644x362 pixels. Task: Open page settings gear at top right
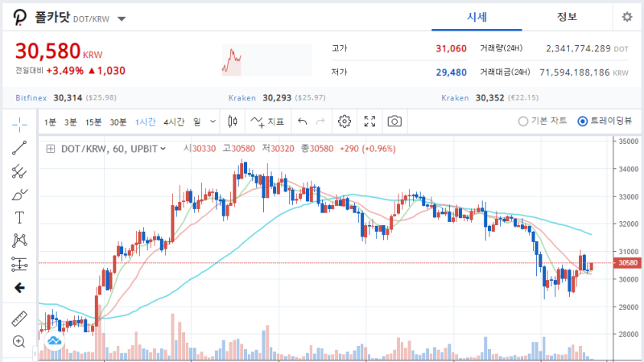click(627, 17)
